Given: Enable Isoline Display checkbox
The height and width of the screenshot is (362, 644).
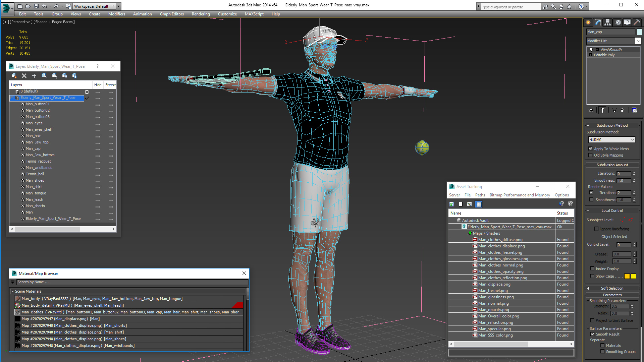Looking at the screenshot, I should tap(592, 268).
